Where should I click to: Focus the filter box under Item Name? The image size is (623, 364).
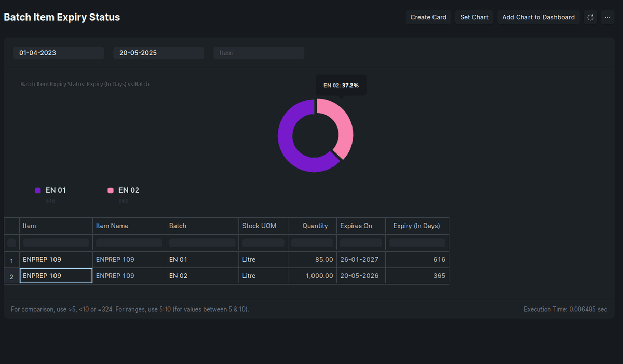[x=129, y=243]
